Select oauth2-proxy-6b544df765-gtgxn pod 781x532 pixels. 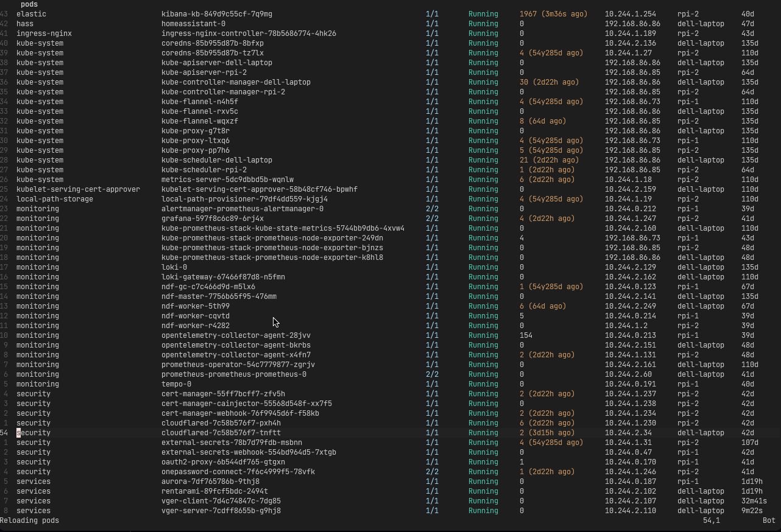click(x=223, y=462)
